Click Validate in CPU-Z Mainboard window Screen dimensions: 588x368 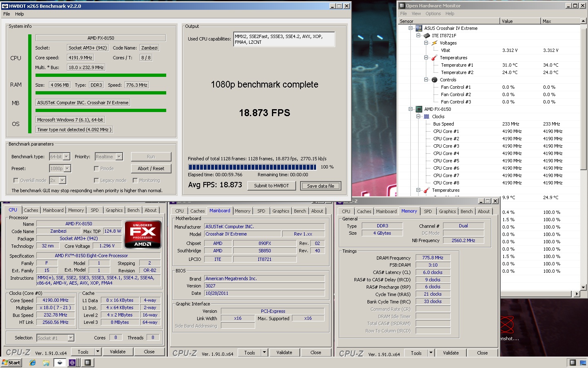coord(284,352)
